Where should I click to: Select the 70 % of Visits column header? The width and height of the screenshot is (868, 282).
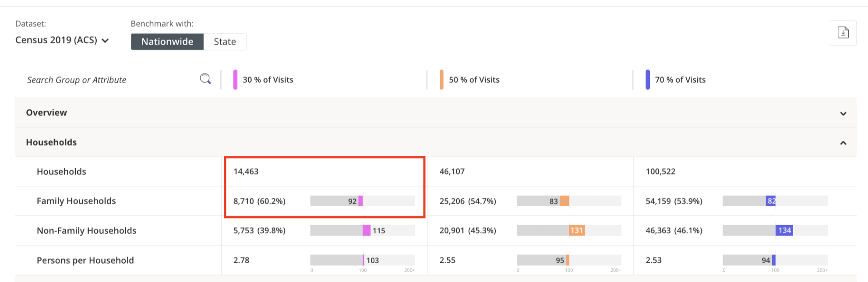pyautogui.click(x=680, y=80)
